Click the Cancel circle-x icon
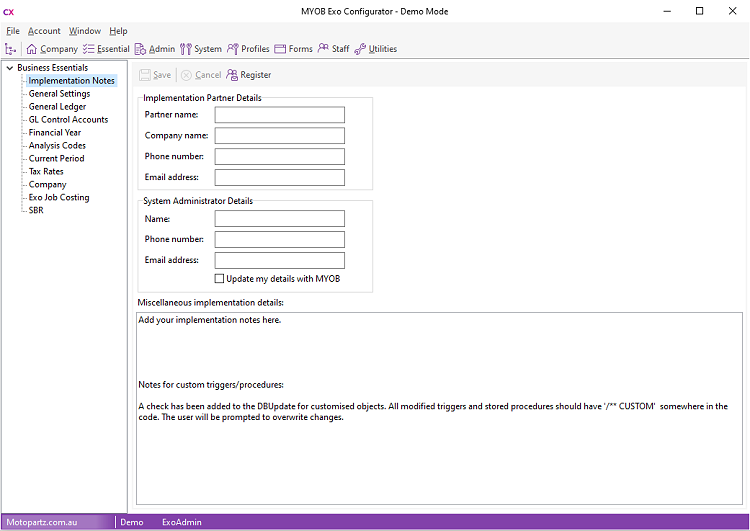The image size is (750, 531). point(187,75)
